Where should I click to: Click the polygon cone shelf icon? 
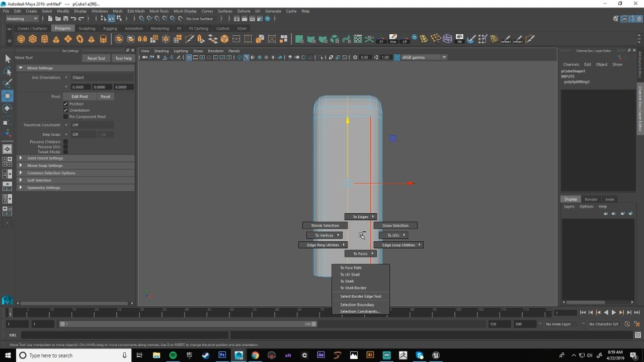pyautogui.click(x=56, y=39)
